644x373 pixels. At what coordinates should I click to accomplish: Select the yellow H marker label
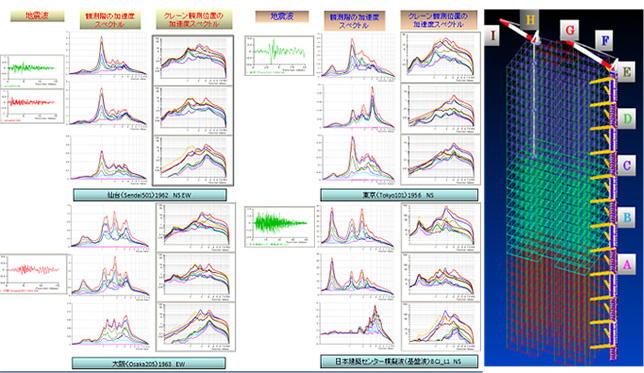(530, 20)
